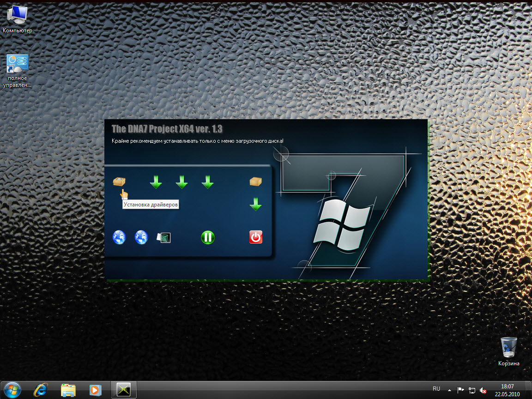This screenshot has height=399, width=532.
Task: Select the полное управление desktop shortcut
Action: pos(18,70)
